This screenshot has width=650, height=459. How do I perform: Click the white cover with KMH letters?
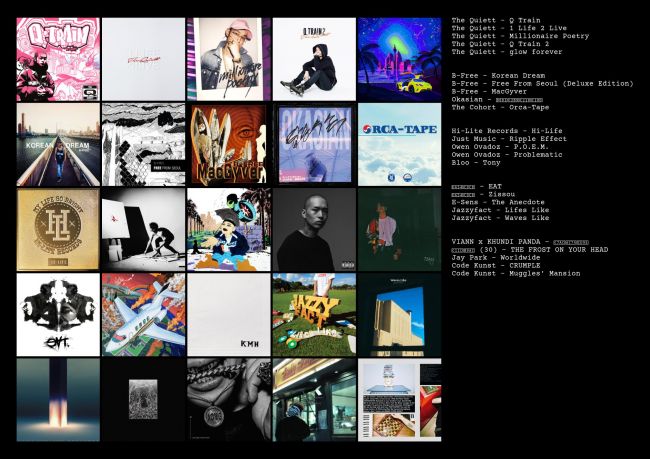[x=229, y=315]
